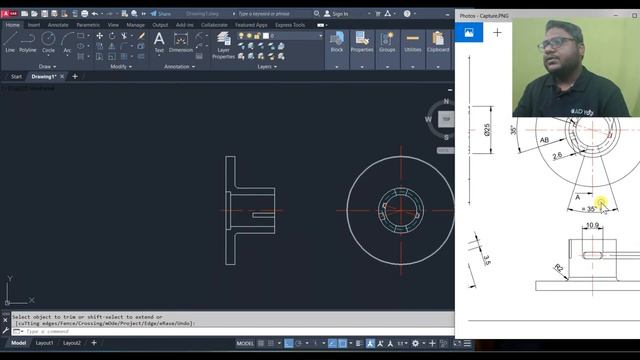This screenshot has height=360, width=640.
Task: Click the Autodesk App Store cart icon
Action: pyautogui.click(x=378, y=13)
